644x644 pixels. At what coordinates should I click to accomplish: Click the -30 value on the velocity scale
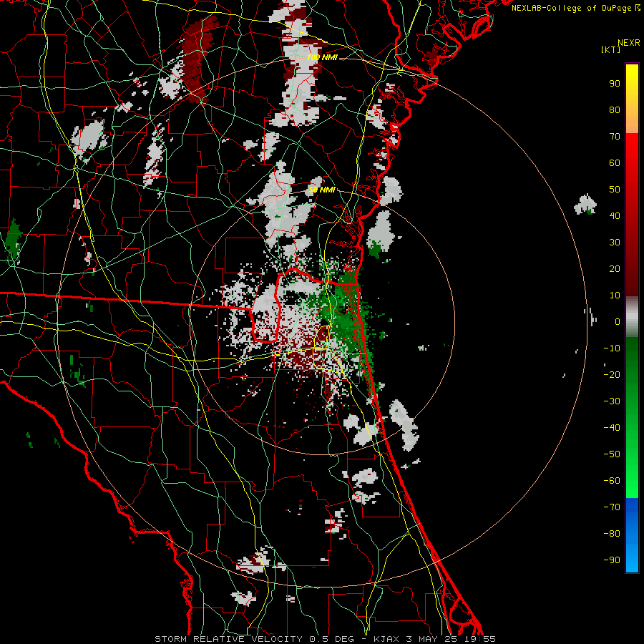point(612,401)
